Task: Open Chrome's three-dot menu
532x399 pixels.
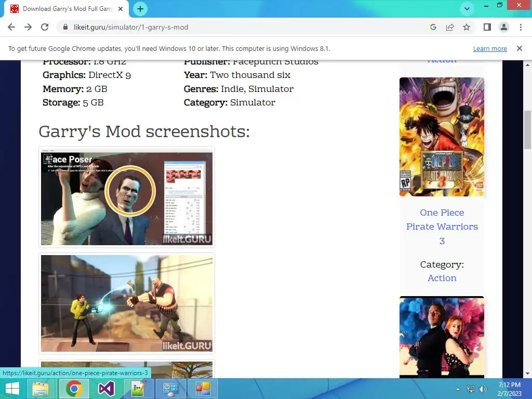Action: (x=521, y=27)
